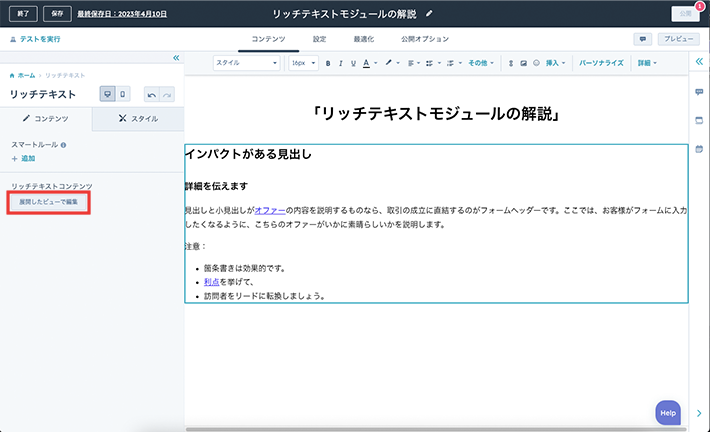Viewport: 710px width, 432px height.
Task: Open the text alignment dropdown
Action: point(413,63)
